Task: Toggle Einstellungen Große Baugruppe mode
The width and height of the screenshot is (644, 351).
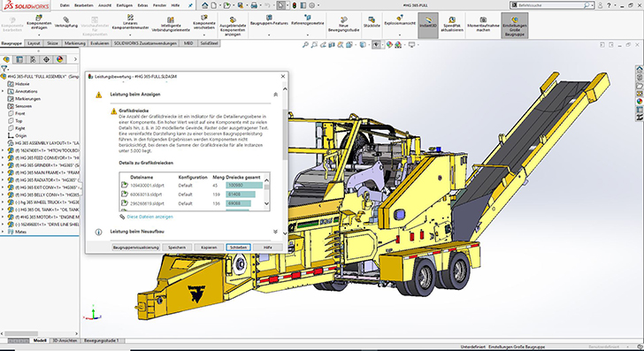Action: coord(515,26)
